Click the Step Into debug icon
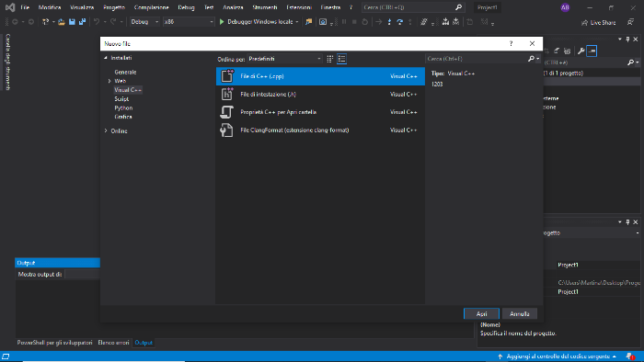This screenshot has width=644, height=362. click(x=389, y=22)
